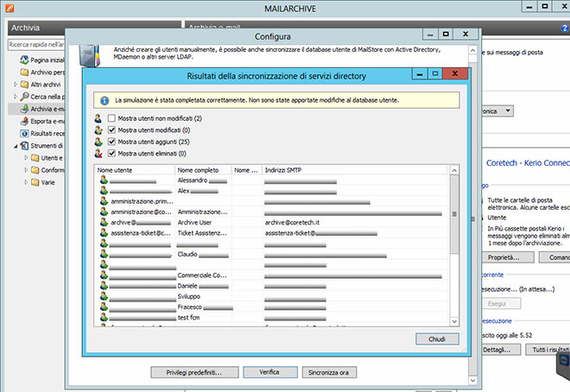Image resolution: width=570 pixels, height=392 pixels.
Task: Click the Archivia e-mail sidebar icon
Action: [x=22, y=110]
